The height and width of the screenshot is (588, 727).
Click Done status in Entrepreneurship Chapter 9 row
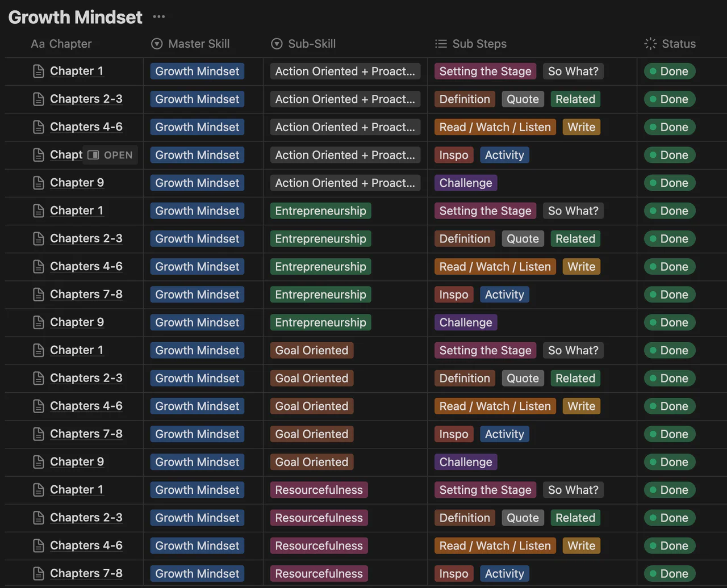click(670, 322)
